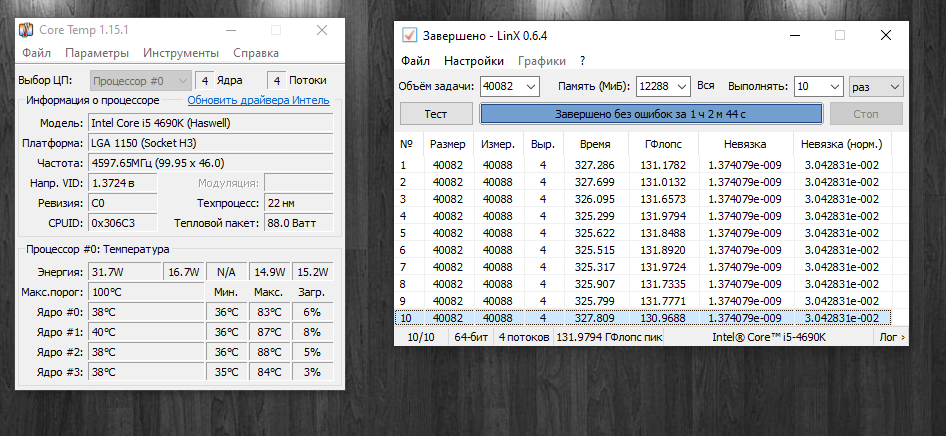Click the 131.9794 ГФлопс пик status entry
This screenshot has width=946, height=436.
point(609,337)
